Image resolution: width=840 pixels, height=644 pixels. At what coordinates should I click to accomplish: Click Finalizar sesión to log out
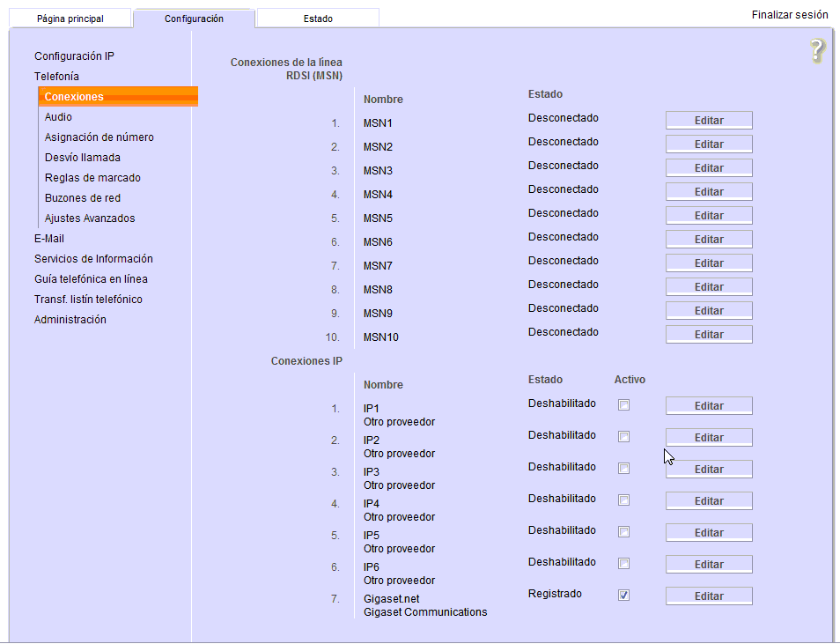pyautogui.click(x=789, y=15)
